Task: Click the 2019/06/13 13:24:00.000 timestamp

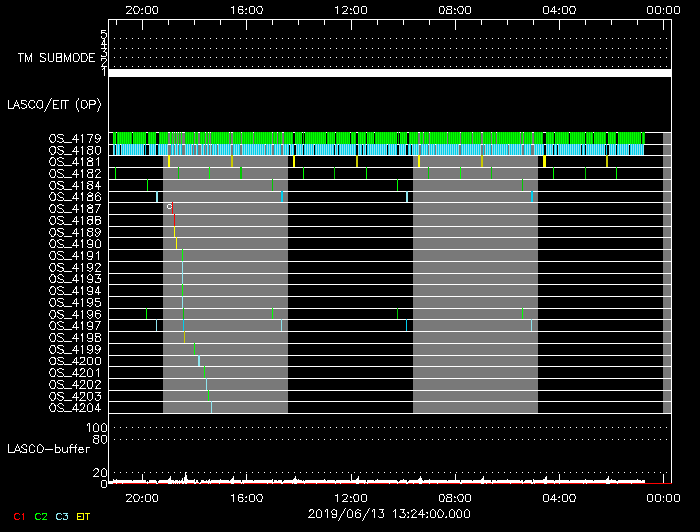Action: [x=389, y=514]
